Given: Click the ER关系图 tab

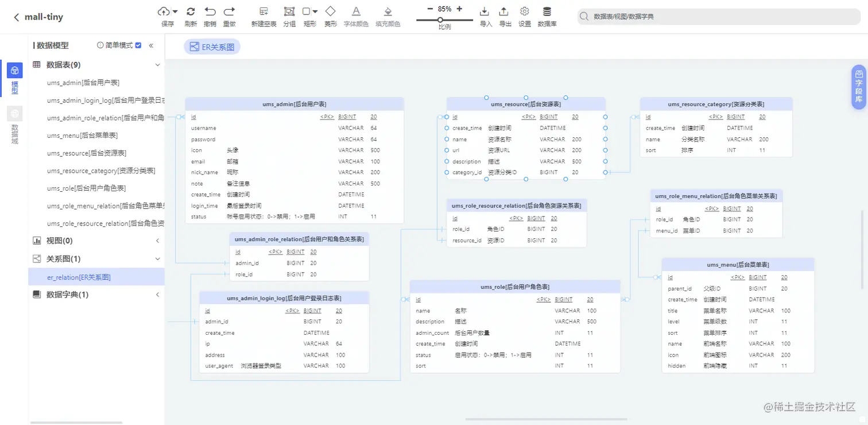Looking at the screenshot, I should coord(212,47).
